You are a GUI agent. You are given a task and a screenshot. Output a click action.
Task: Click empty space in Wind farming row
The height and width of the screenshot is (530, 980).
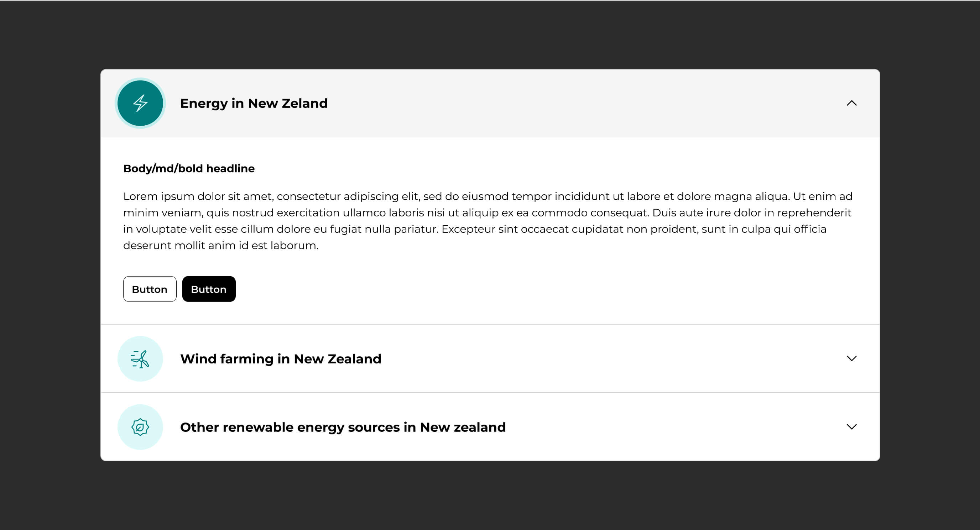(609, 358)
